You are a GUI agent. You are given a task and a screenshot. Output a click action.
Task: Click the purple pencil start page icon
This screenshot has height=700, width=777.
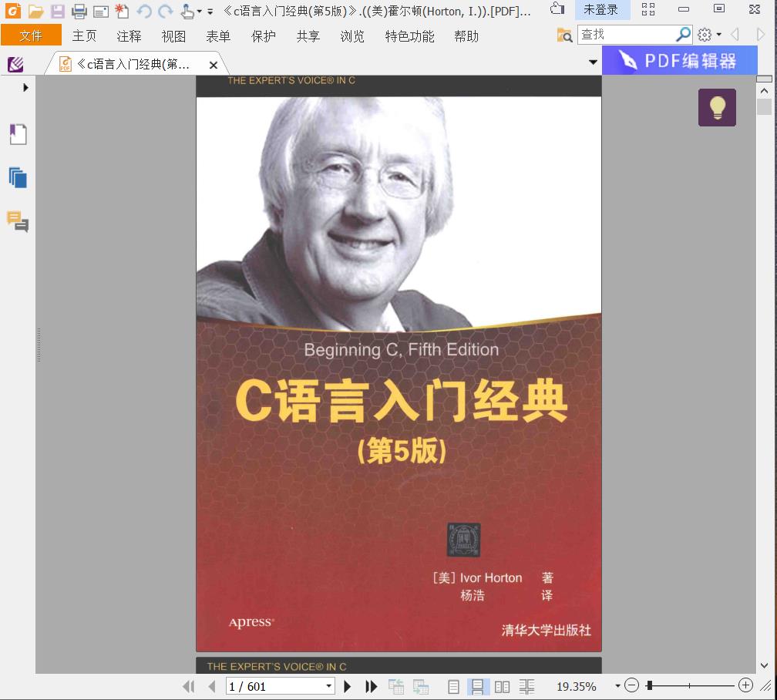[x=16, y=64]
